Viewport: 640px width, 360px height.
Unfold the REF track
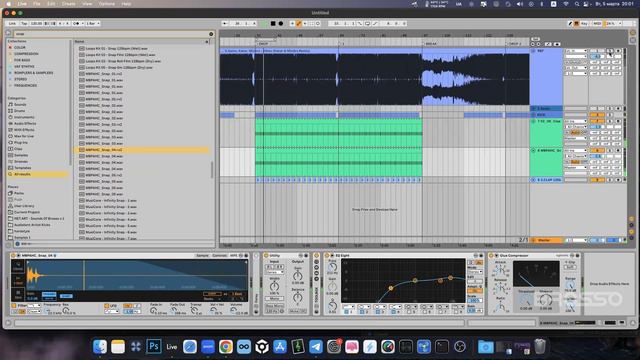533,51
